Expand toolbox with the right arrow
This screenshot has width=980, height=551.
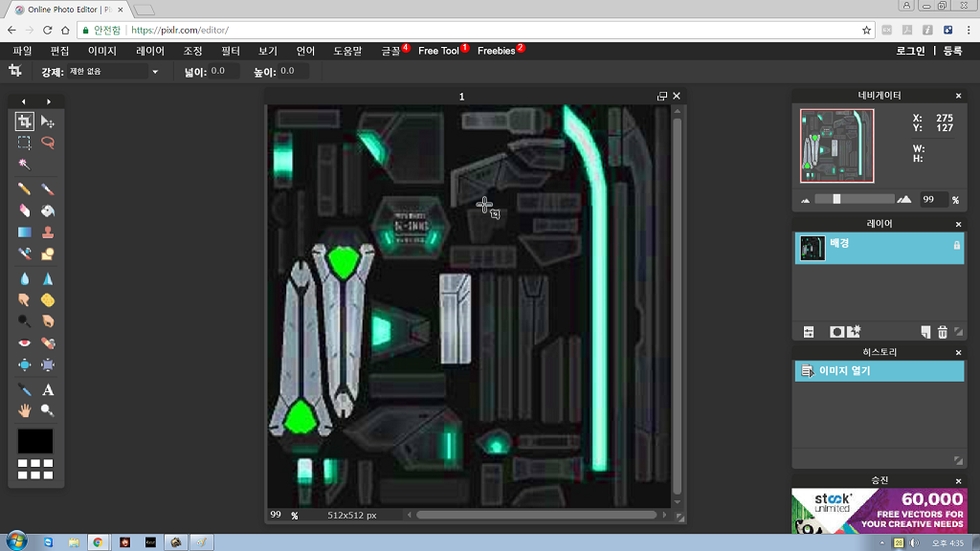pos(49,101)
